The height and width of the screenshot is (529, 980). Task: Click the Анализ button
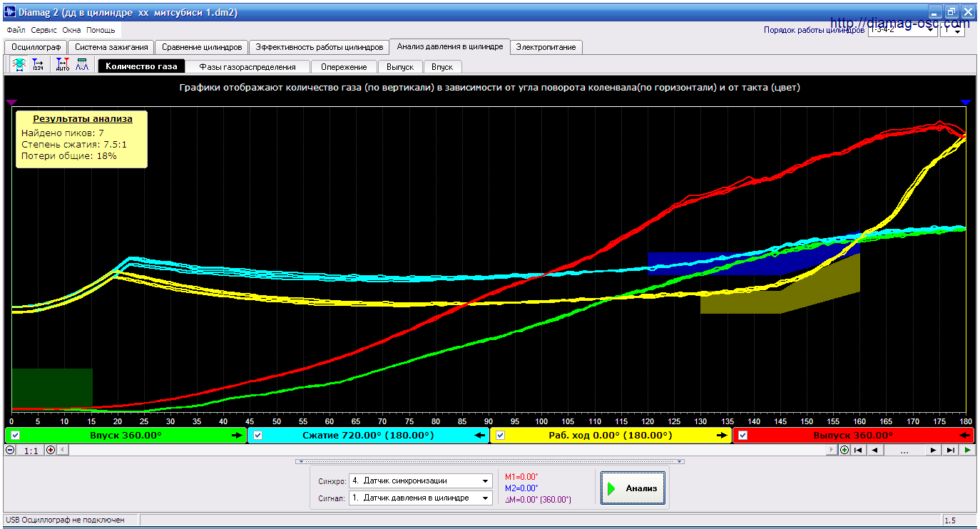633,488
